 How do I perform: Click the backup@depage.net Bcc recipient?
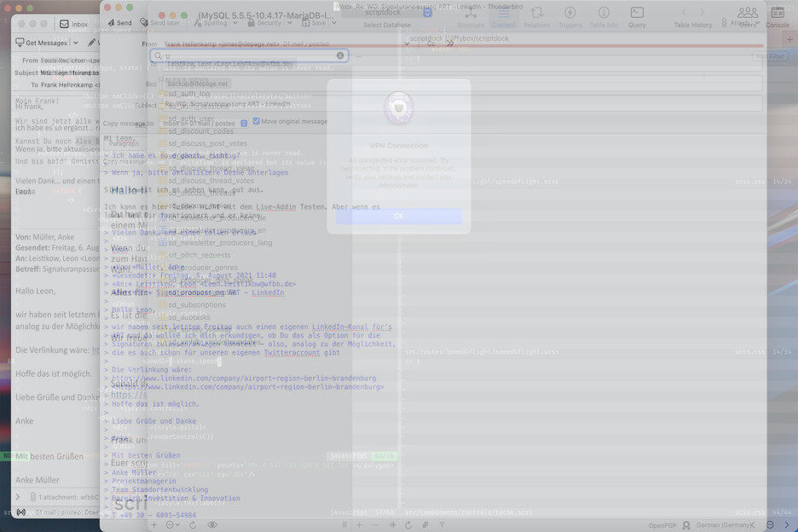pyautogui.click(x=198, y=84)
